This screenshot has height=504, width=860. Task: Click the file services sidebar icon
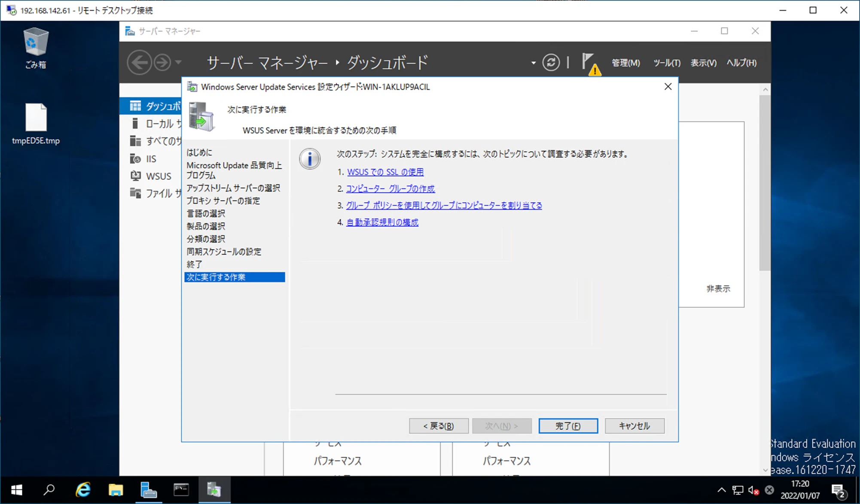click(x=135, y=193)
